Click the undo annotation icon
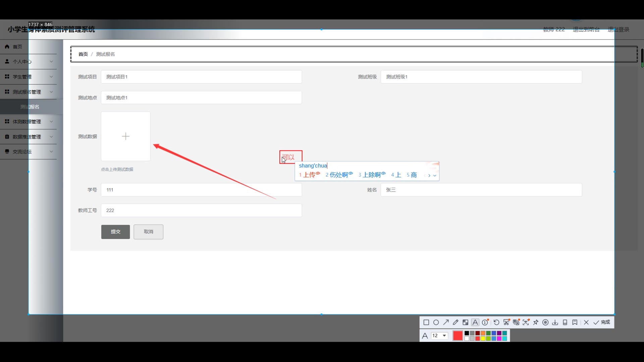This screenshot has width=644, height=362. point(496,322)
